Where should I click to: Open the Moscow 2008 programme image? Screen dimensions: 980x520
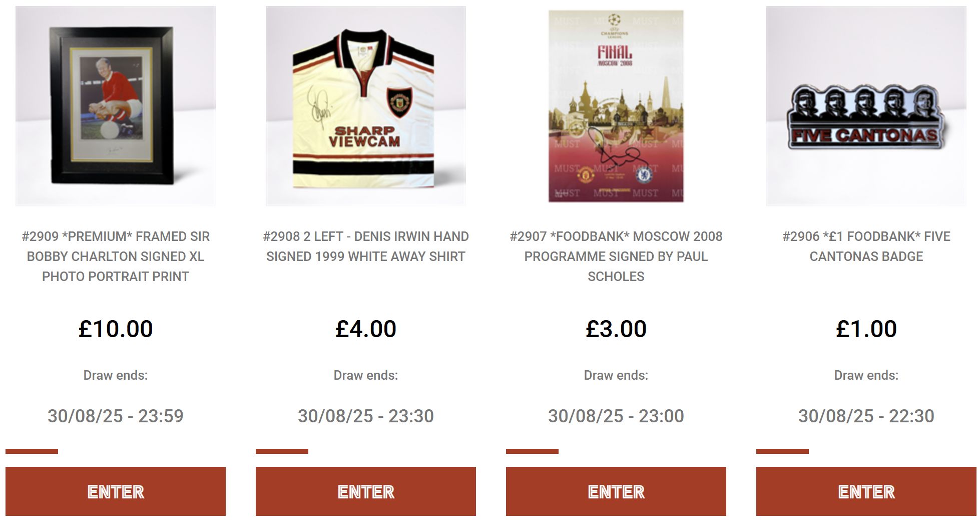pos(616,106)
